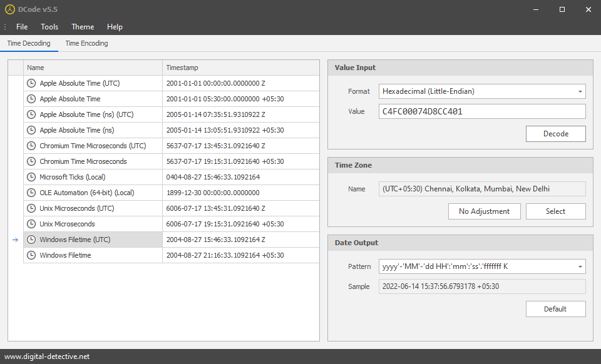Select the clock icon for Chromium Time Microseconds

[31, 161]
